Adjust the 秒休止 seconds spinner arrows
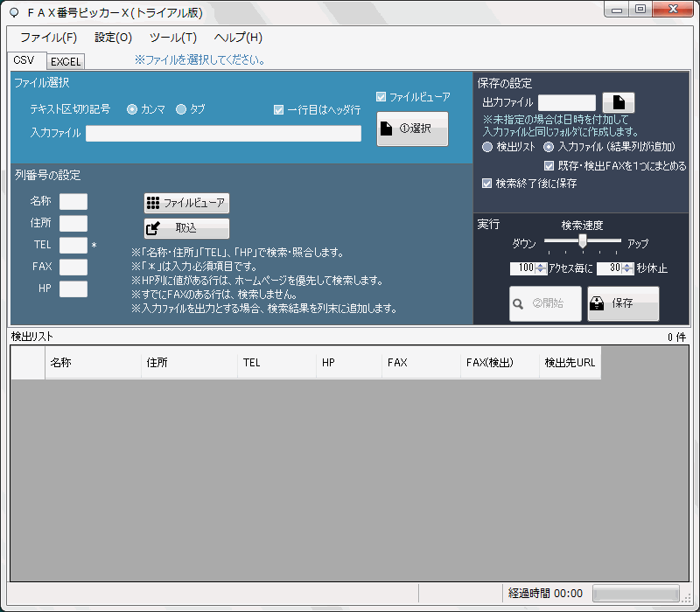Image resolution: width=700 pixels, height=612 pixels. pyautogui.click(x=627, y=268)
